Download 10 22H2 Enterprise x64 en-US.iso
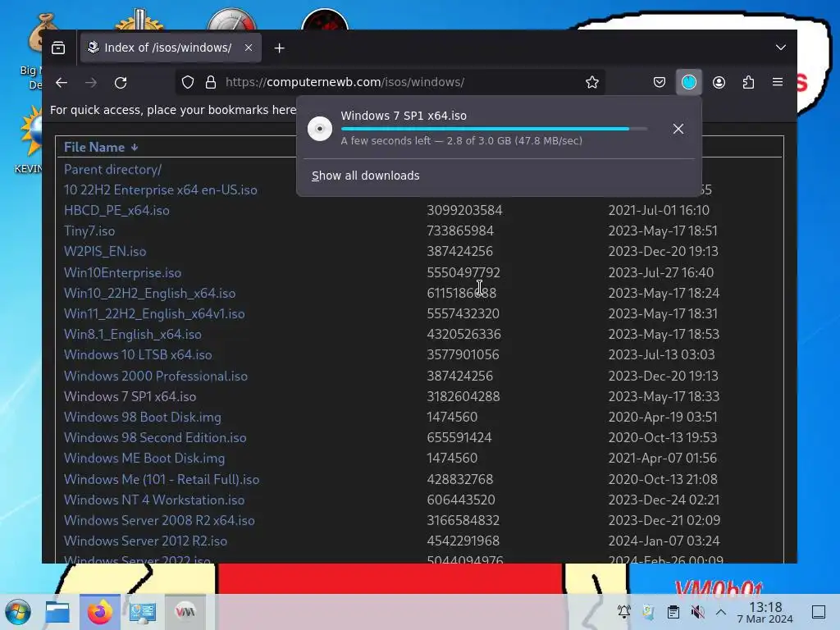 160,190
